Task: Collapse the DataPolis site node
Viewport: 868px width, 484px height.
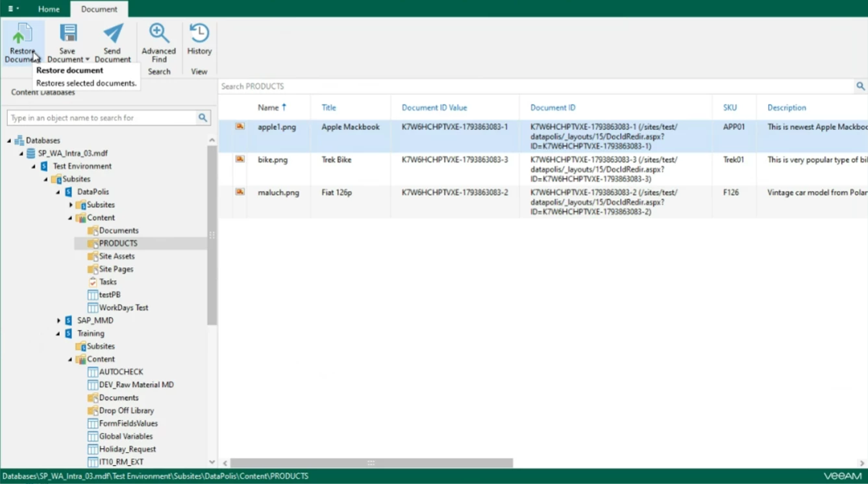Action: (x=58, y=192)
